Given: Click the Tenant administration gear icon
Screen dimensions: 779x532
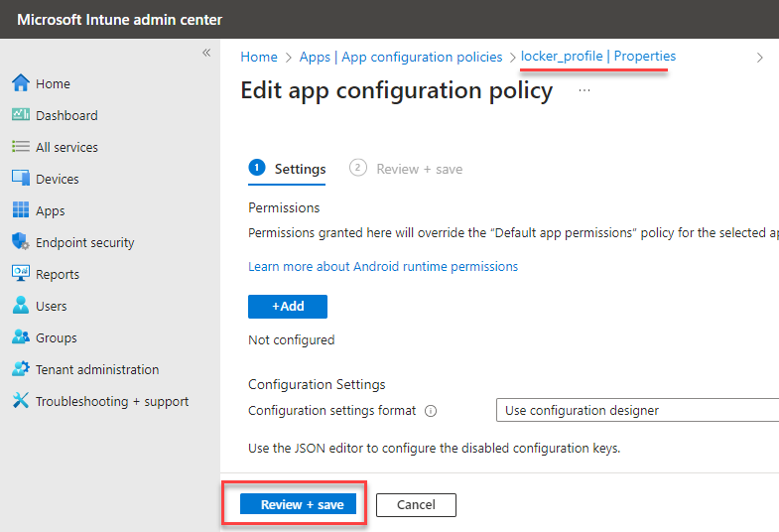Looking at the screenshot, I should 21,368.
